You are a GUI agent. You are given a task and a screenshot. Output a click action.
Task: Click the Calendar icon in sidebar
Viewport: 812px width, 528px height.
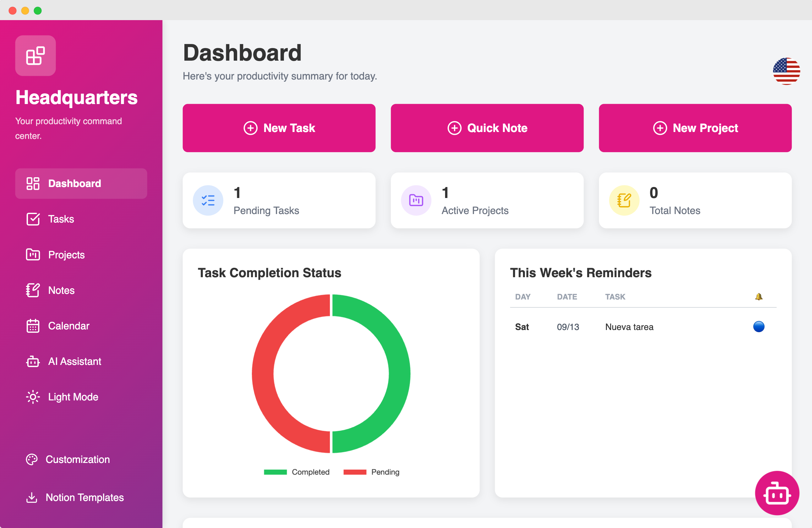33,326
